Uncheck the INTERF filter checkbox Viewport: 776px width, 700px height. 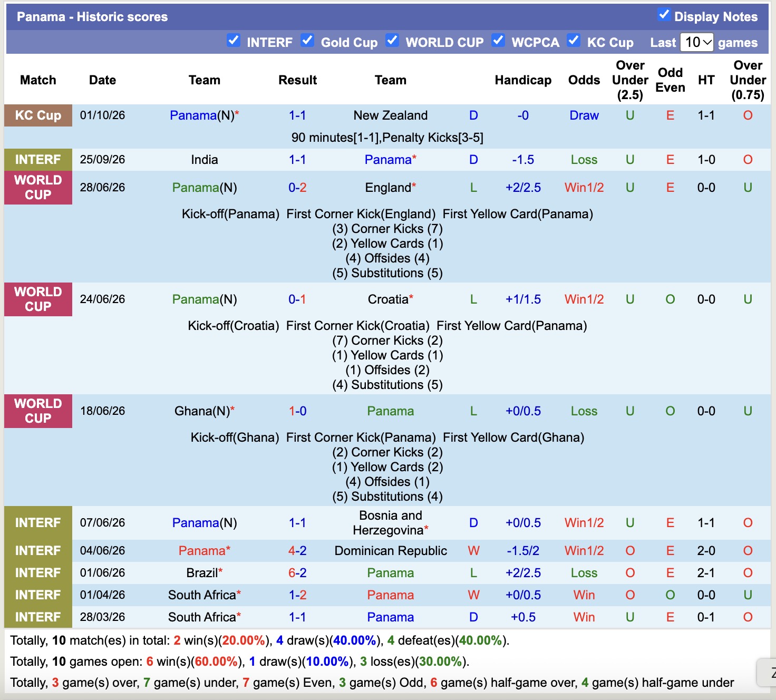234,40
